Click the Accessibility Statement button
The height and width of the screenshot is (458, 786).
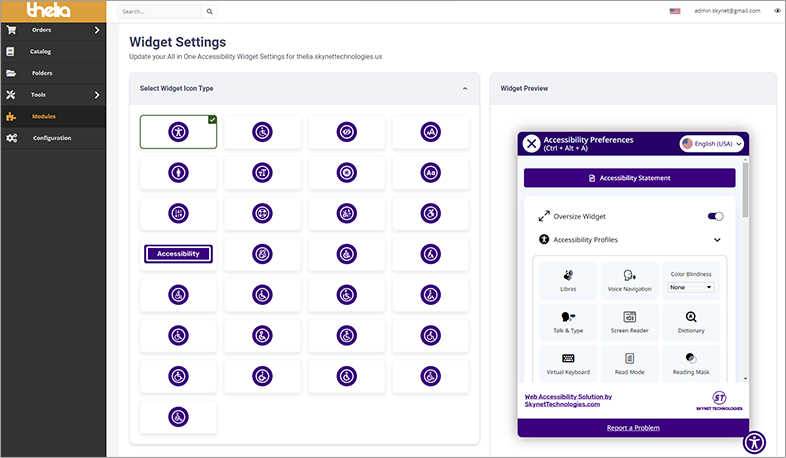[629, 178]
